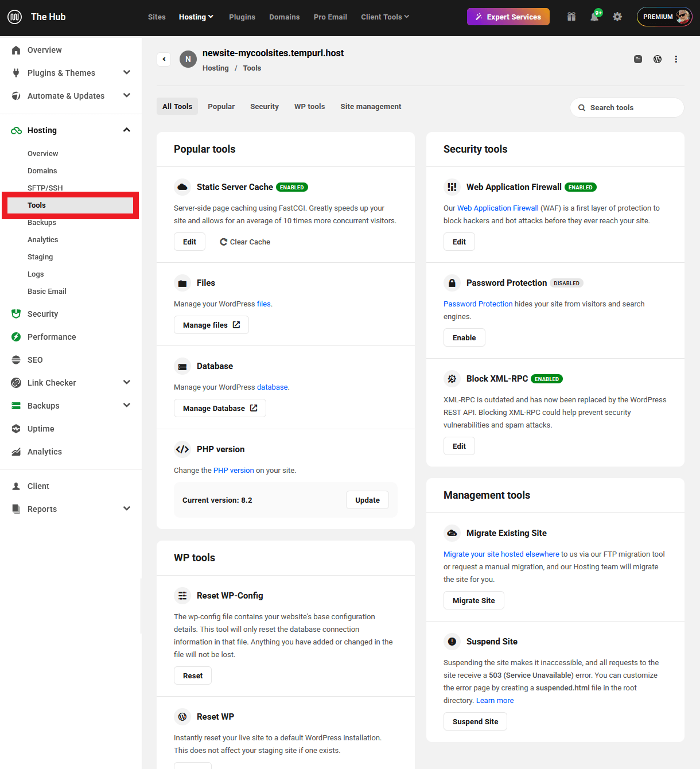700x769 pixels.
Task: Open the settings gear icon
Action: click(x=617, y=17)
